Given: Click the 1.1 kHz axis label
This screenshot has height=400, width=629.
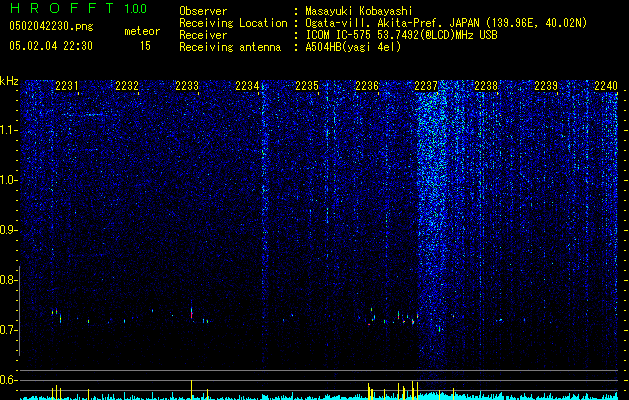Looking at the screenshot, I should (9, 130).
